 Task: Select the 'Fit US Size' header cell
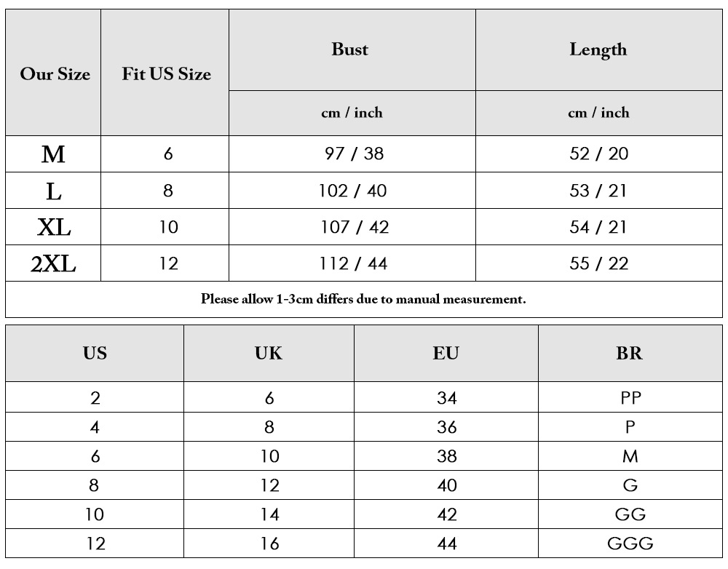(165, 73)
